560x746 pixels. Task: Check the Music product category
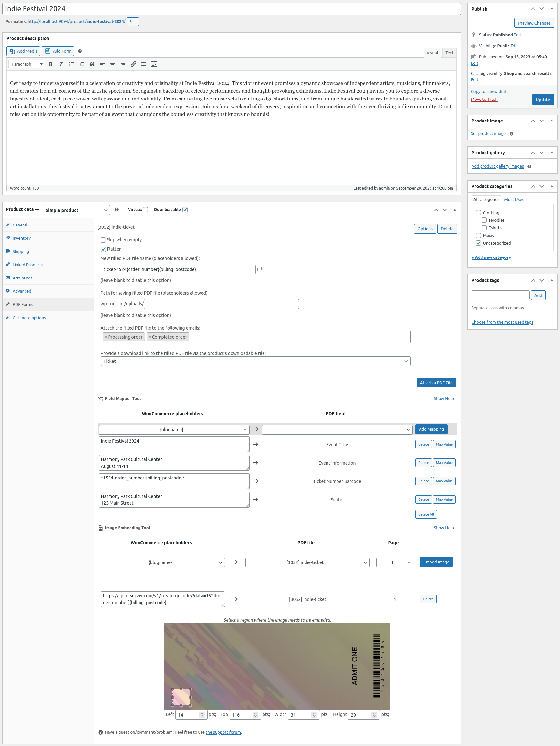478,236
